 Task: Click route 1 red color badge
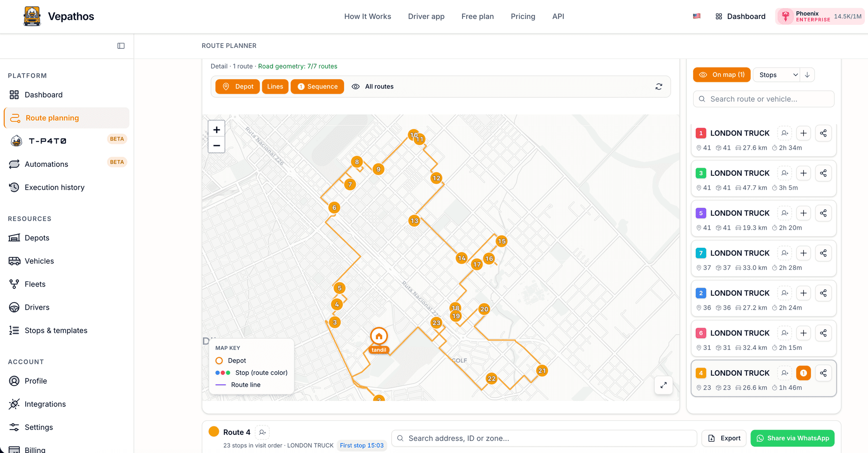click(x=701, y=133)
